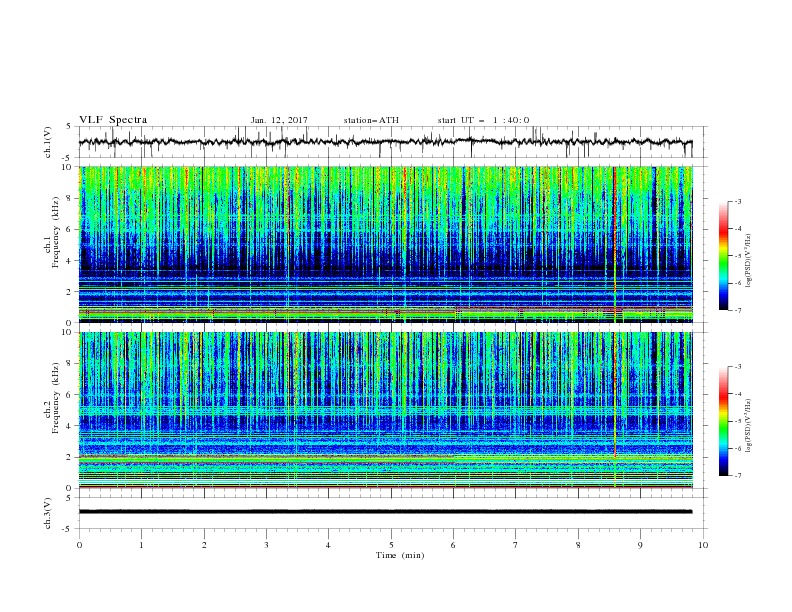Click the ch.1 spectrogram panel
The width and height of the screenshot is (792, 612).
(385, 244)
